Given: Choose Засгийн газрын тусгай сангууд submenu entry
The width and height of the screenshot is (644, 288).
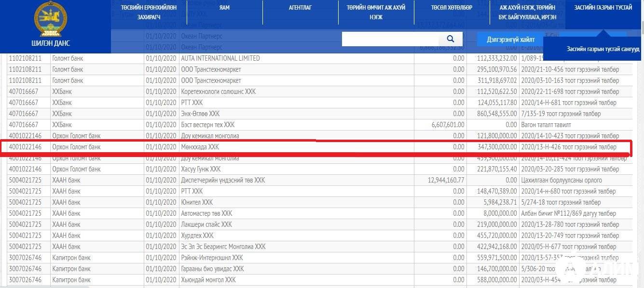Looking at the screenshot, I should [603, 49].
